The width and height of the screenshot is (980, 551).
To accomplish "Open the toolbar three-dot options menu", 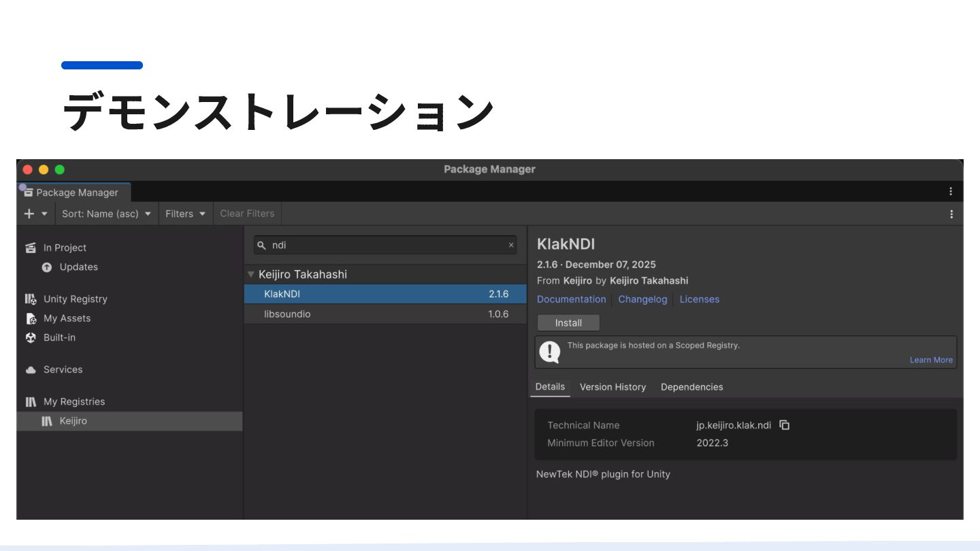I will (x=951, y=214).
